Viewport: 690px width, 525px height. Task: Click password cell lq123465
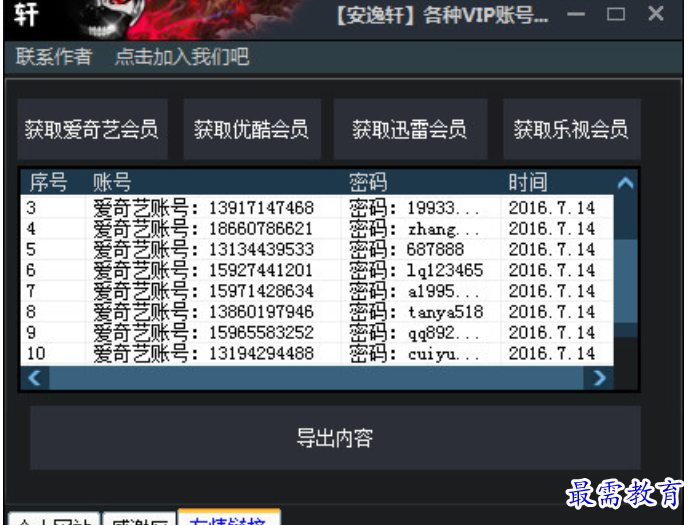tap(416, 270)
